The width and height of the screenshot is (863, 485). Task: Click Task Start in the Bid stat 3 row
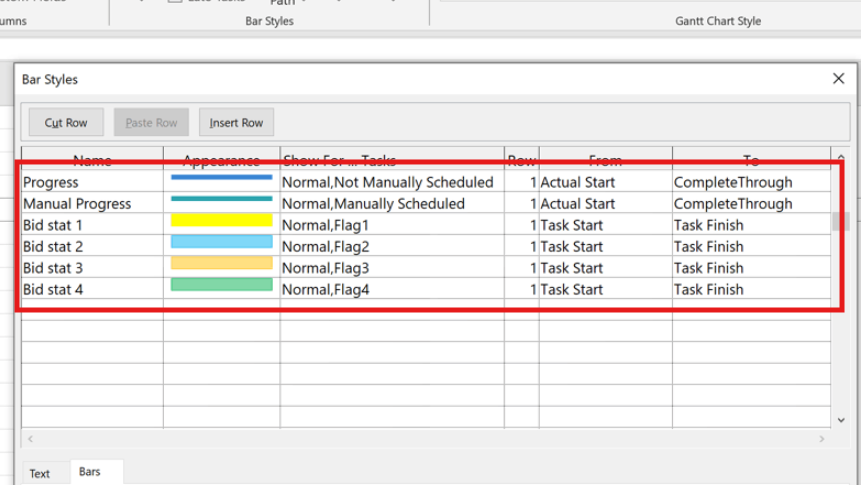coord(605,268)
